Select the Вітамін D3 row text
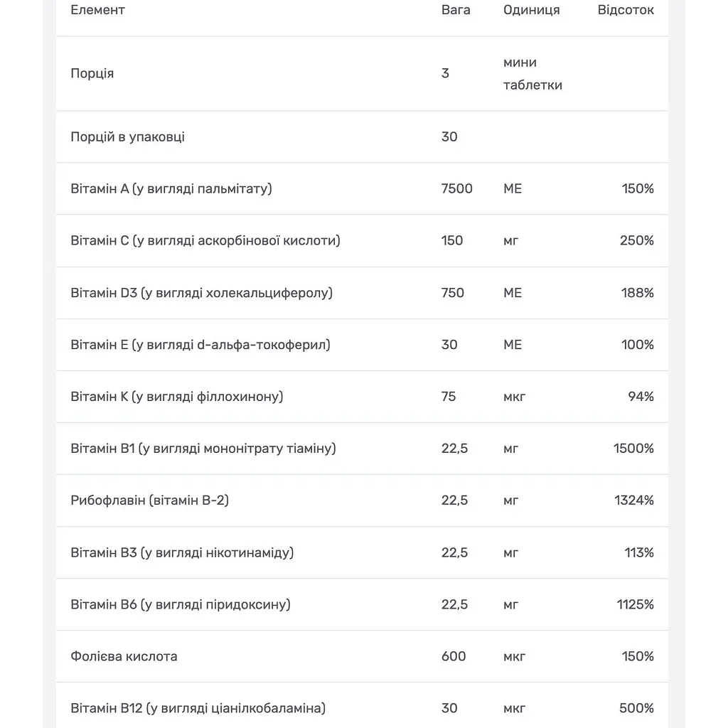This screenshot has width=728, height=728. (201, 293)
